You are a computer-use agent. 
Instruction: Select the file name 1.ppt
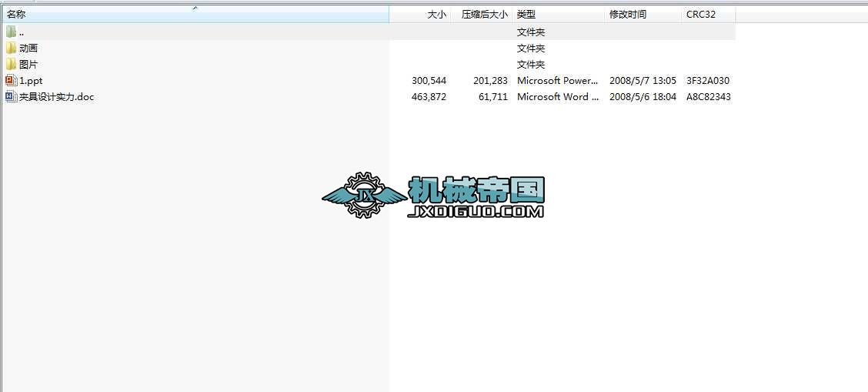coord(31,80)
